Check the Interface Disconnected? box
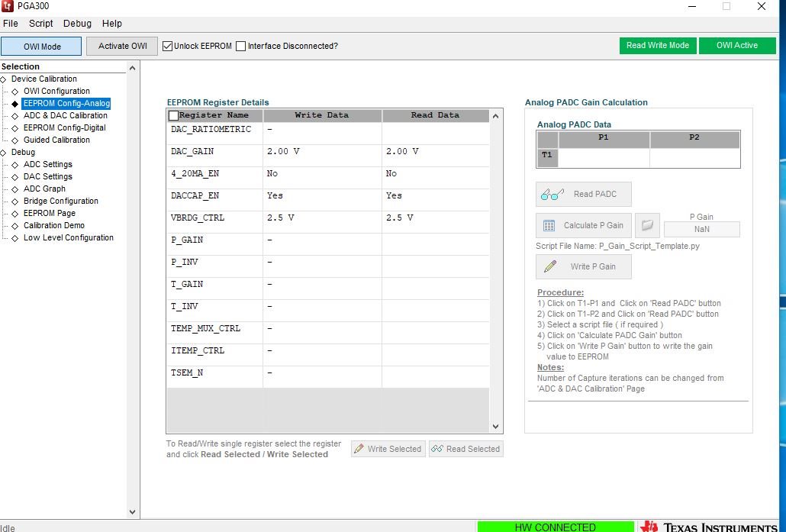The height and width of the screenshot is (532, 786). click(240, 46)
